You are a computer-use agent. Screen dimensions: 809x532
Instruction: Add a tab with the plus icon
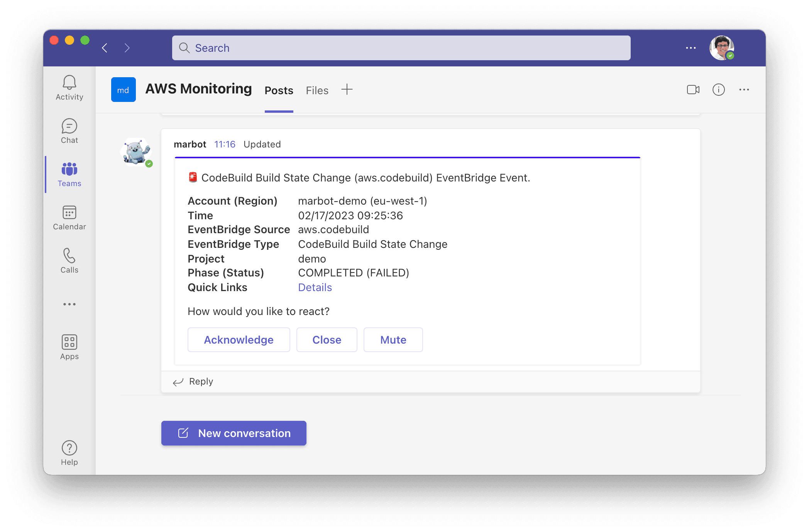347,90
